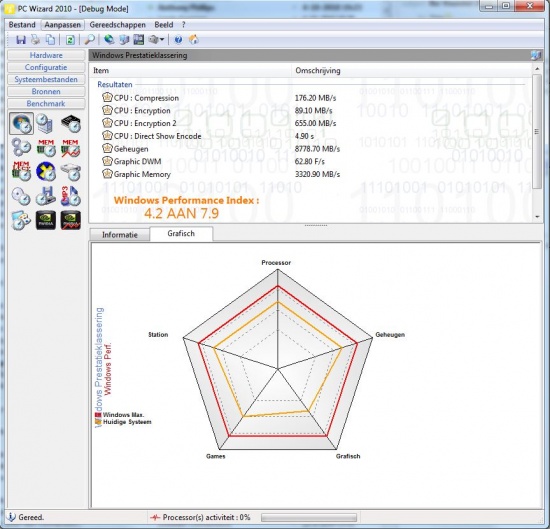Click the green Refresh toolbar icon

(x=70, y=40)
